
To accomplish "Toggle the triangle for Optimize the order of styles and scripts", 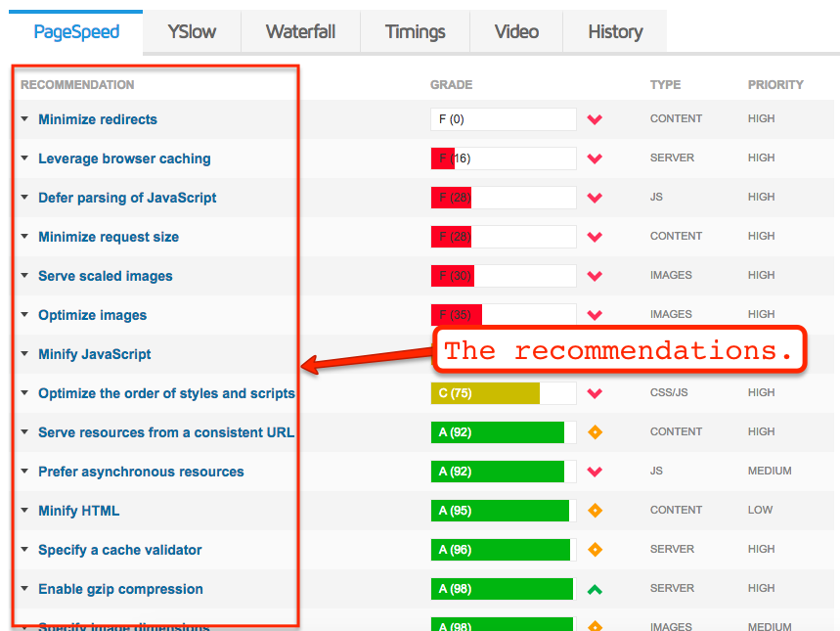I will pyautogui.click(x=24, y=393).
